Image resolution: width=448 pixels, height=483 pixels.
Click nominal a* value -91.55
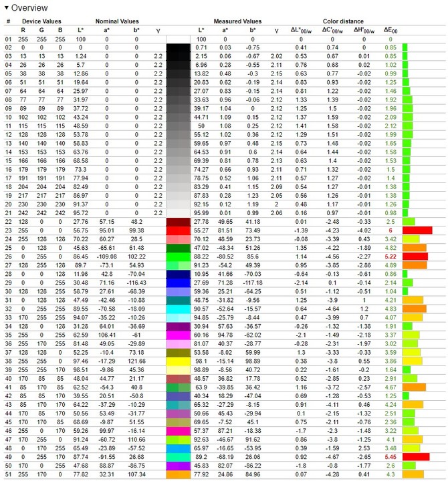point(107,457)
